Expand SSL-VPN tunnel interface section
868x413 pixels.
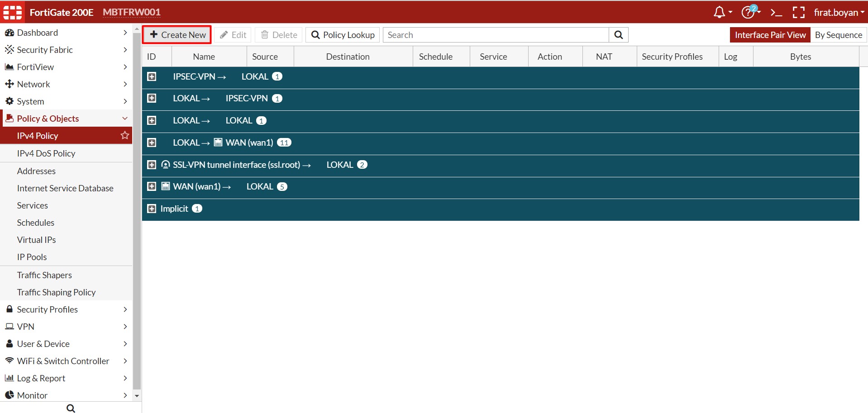click(x=152, y=165)
